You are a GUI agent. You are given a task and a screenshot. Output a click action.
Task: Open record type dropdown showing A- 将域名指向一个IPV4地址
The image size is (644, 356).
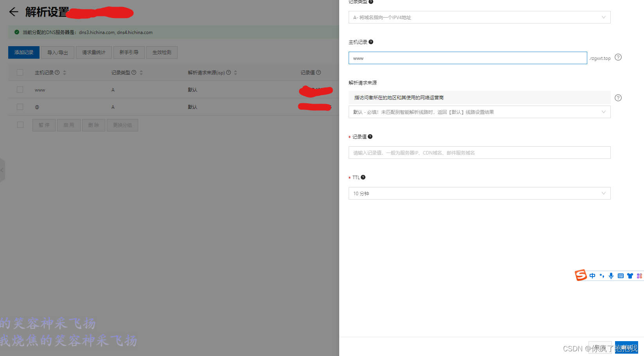[479, 17]
